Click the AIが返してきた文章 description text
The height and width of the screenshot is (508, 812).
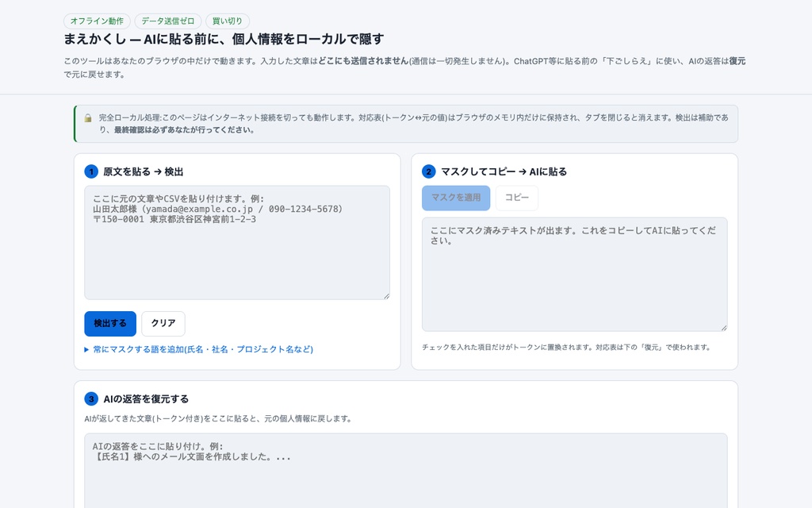pos(219,419)
